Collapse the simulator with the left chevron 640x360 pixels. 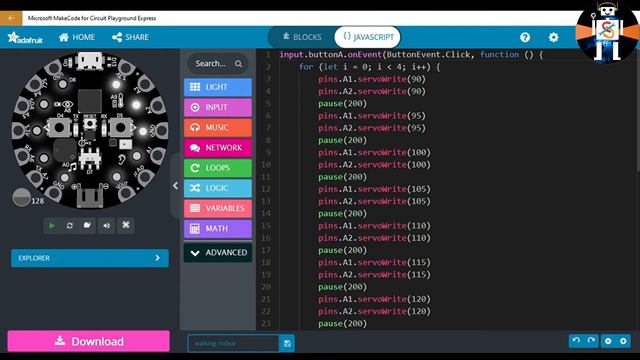click(175, 186)
